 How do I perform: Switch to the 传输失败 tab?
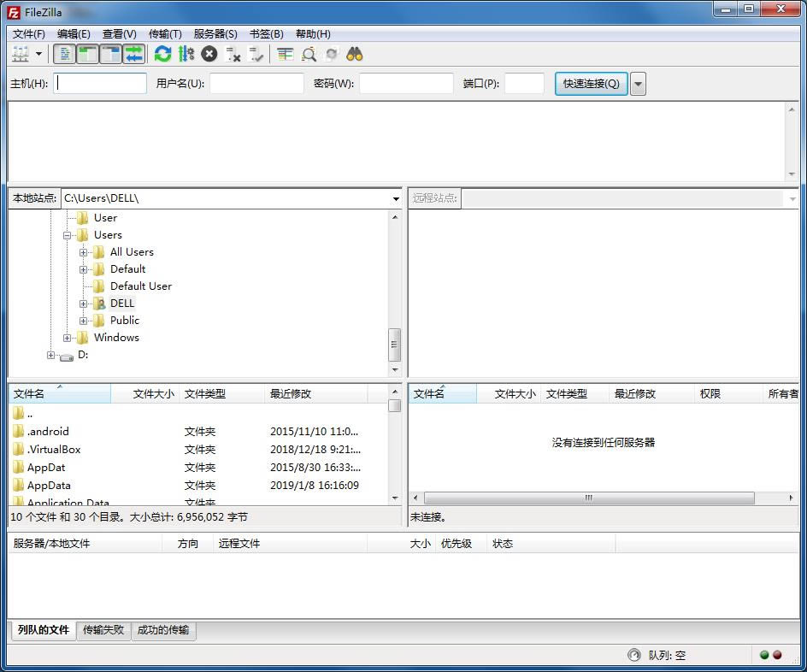tap(103, 630)
